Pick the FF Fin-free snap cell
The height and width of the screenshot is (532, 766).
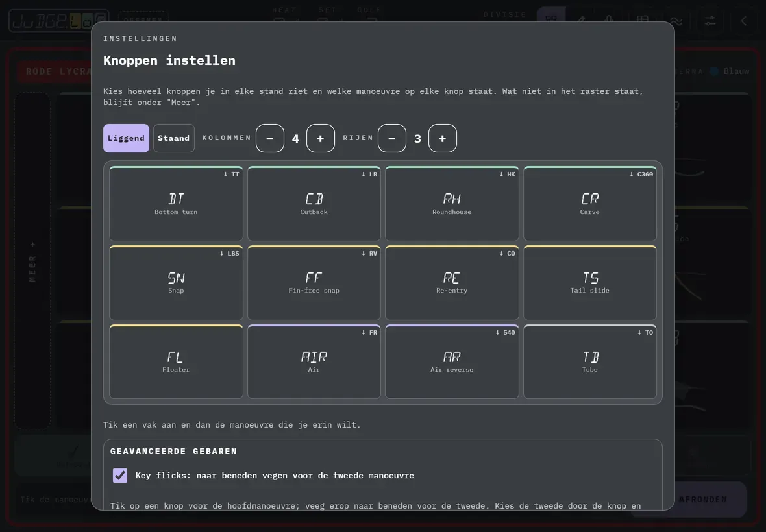pyautogui.click(x=314, y=283)
